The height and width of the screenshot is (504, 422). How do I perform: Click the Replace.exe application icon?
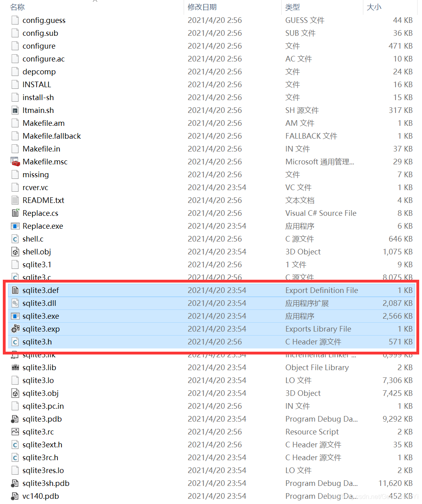(15, 226)
